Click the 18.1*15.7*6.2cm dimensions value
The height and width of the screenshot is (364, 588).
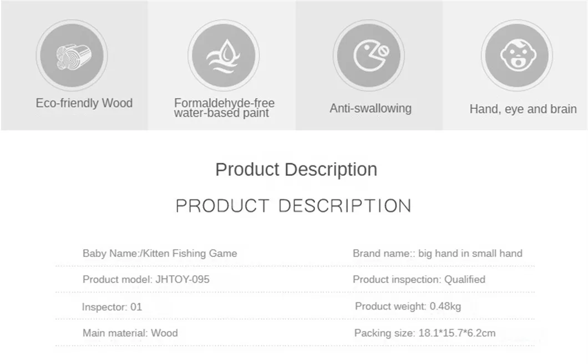pyautogui.click(x=456, y=333)
